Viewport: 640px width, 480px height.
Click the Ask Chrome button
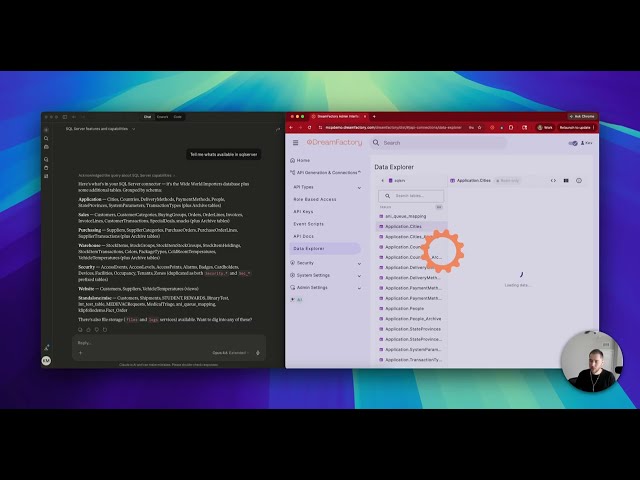coord(582,116)
